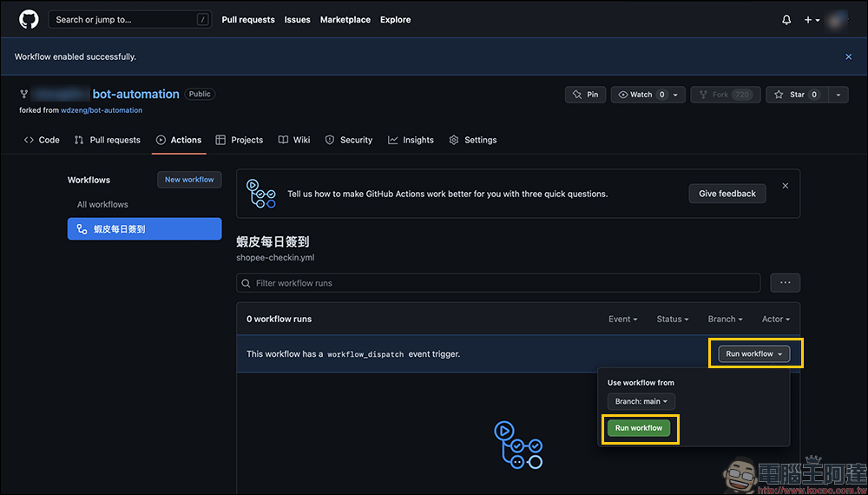Image resolution: width=868 pixels, height=495 pixels.
Task: Open the Event filter dropdown
Action: [x=622, y=320]
